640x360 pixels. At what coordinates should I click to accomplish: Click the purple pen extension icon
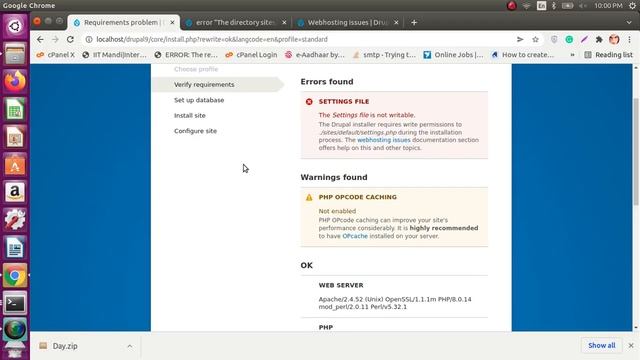(x=584, y=39)
